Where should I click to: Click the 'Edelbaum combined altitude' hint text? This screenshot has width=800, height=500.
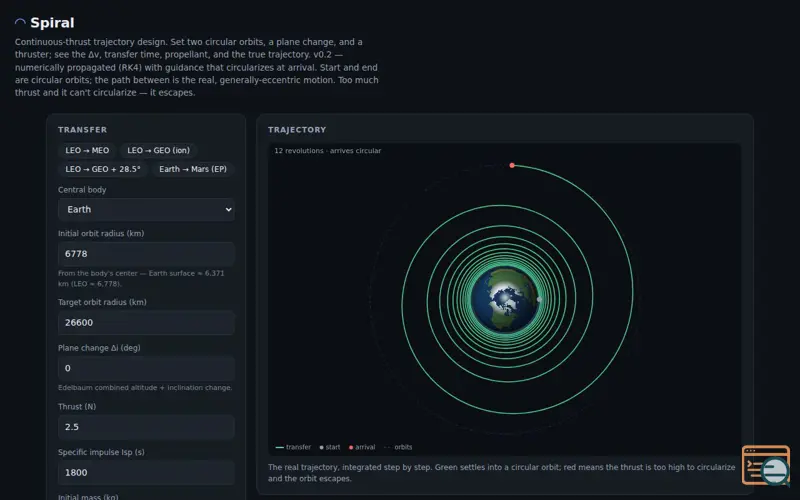click(145, 388)
